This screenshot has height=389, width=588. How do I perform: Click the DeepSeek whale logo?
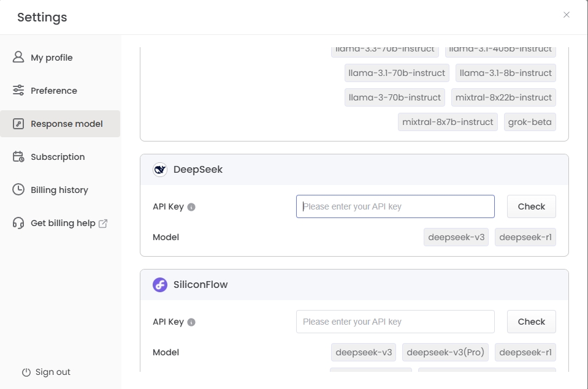pyautogui.click(x=160, y=170)
